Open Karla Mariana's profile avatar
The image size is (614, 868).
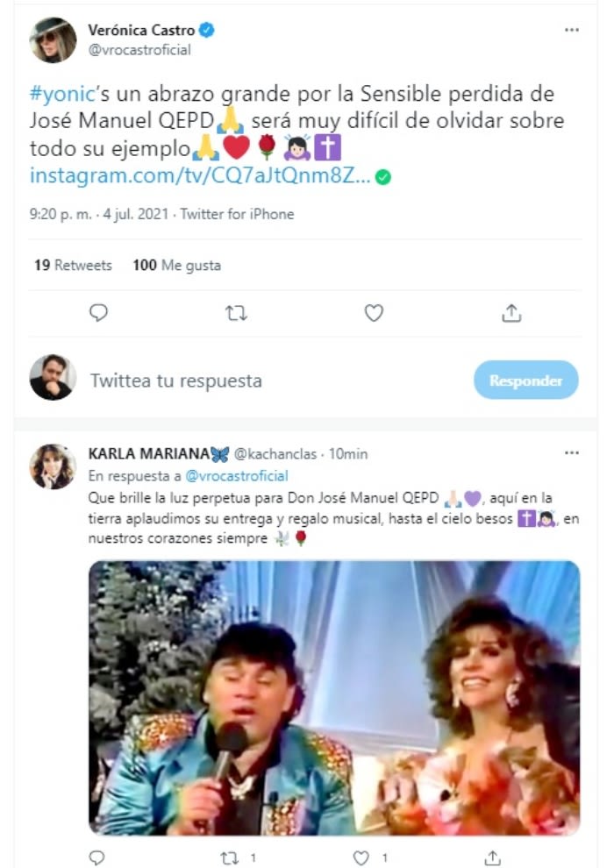(x=53, y=466)
